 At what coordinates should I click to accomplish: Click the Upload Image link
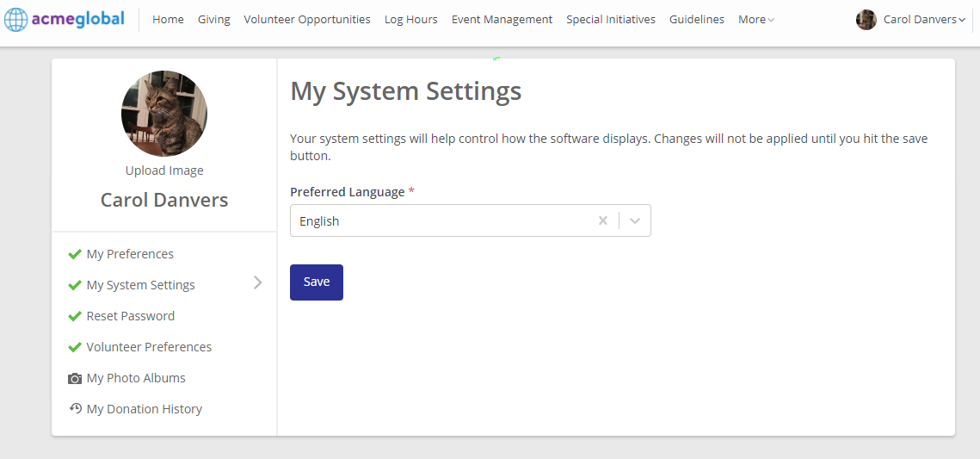pos(164,171)
